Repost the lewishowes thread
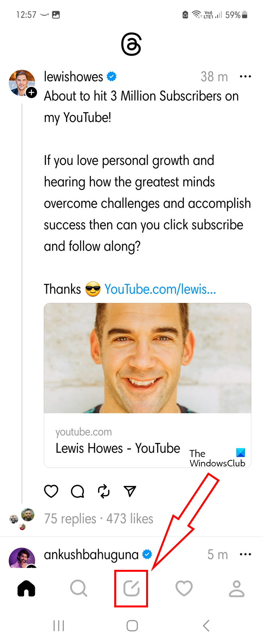 (x=104, y=491)
